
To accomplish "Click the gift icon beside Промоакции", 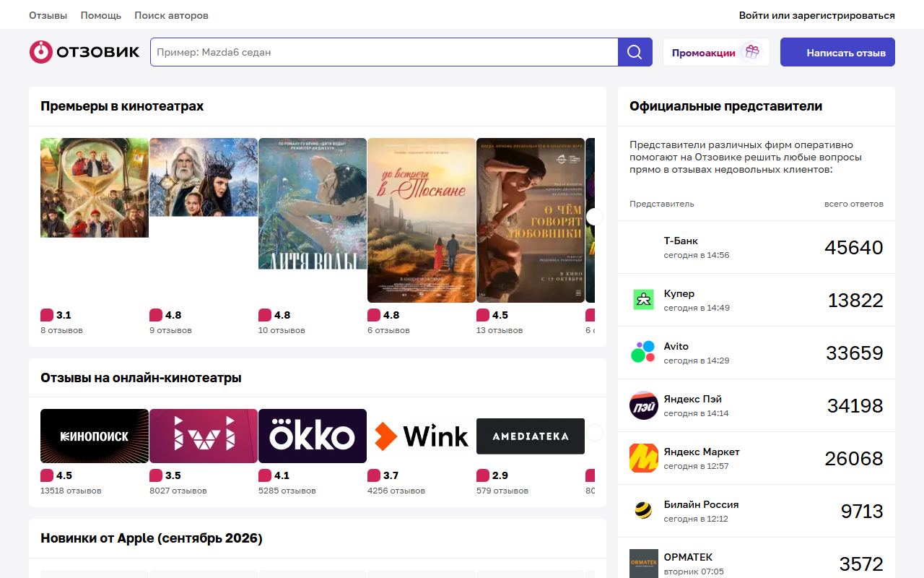I will click(752, 52).
